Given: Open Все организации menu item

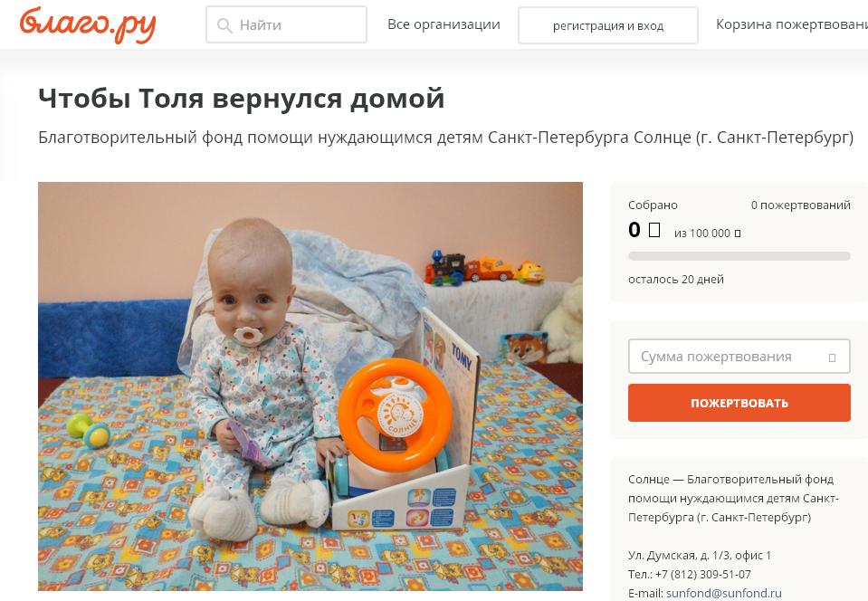Looking at the screenshot, I should [444, 24].
